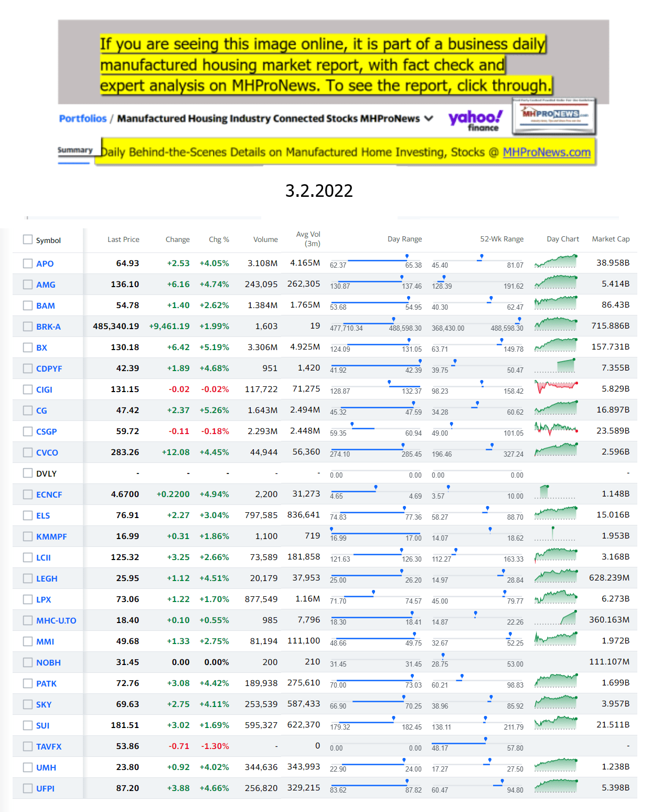Screen dimensions: 652x812
Task: Click the TAVFX percent change -1.30%
Action: tap(215, 746)
